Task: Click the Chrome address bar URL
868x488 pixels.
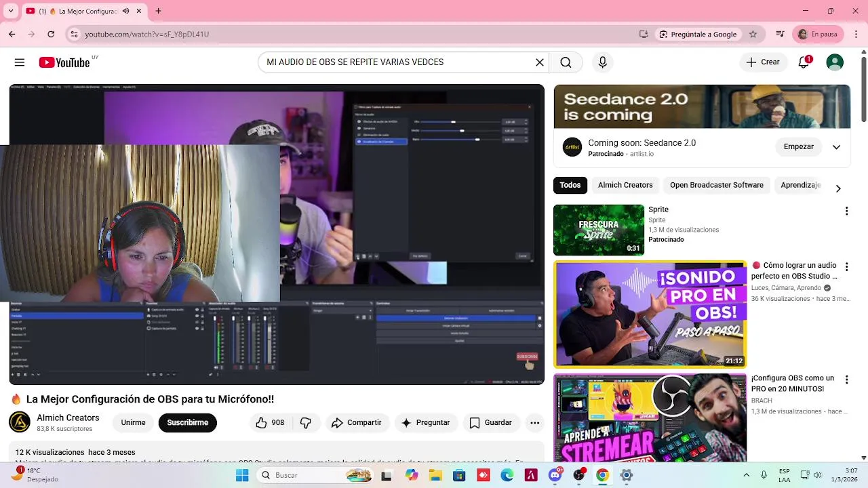Action: [x=146, y=34]
